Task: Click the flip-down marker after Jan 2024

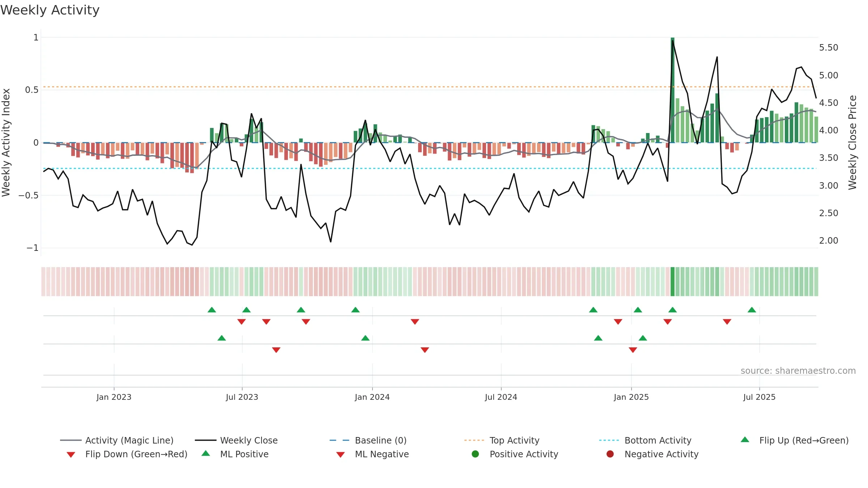Action: point(415,322)
